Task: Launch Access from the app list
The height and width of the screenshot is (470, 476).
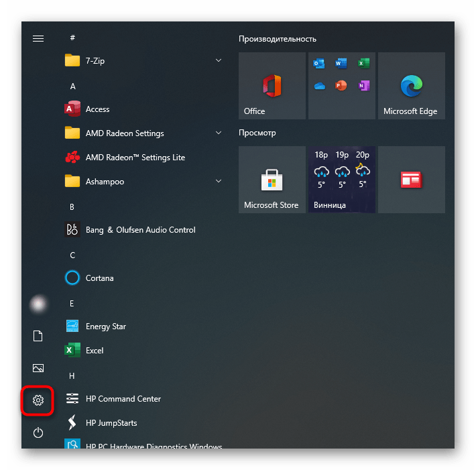Action: (x=143, y=109)
